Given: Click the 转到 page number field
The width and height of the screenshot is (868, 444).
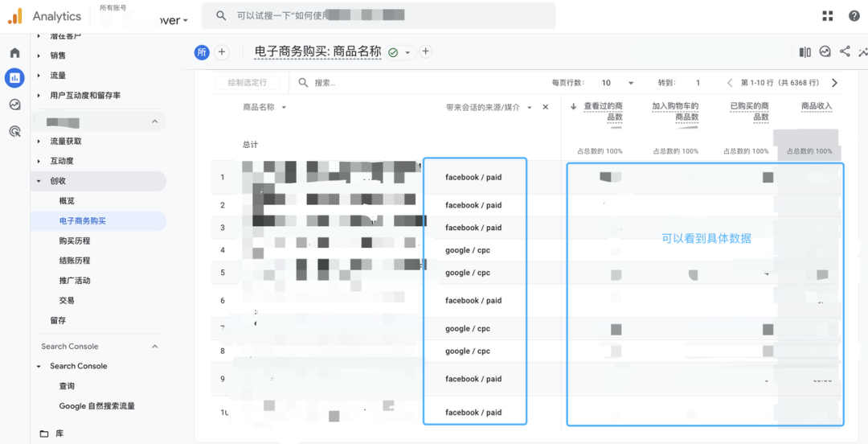Looking at the screenshot, I should 698,83.
